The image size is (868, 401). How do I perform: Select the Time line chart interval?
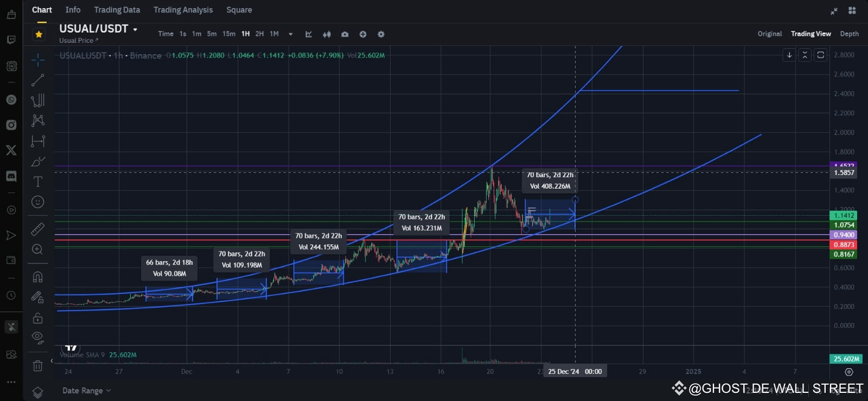(x=165, y=34)
